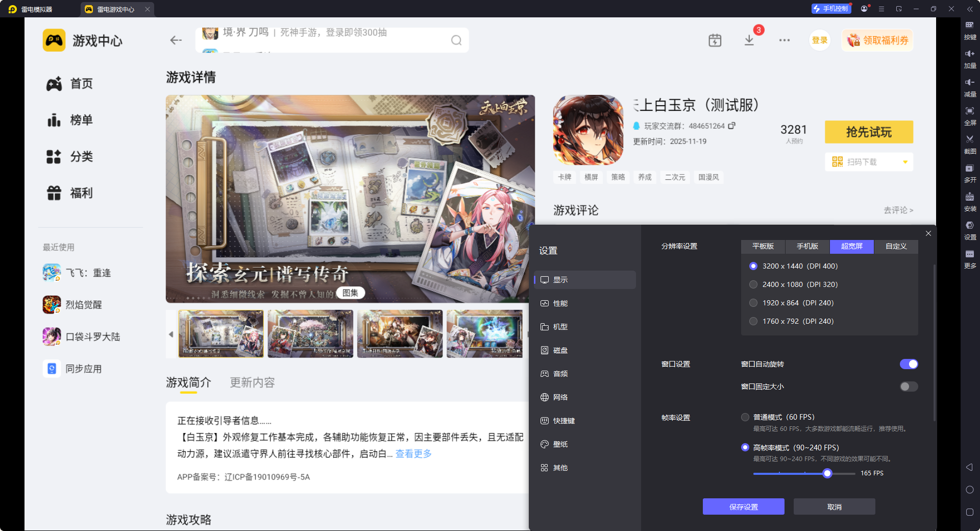Enable 窗口固定大小 fixed window size
Image resolution: width=980 pixels, height=531 pixels.
point(908,387)
